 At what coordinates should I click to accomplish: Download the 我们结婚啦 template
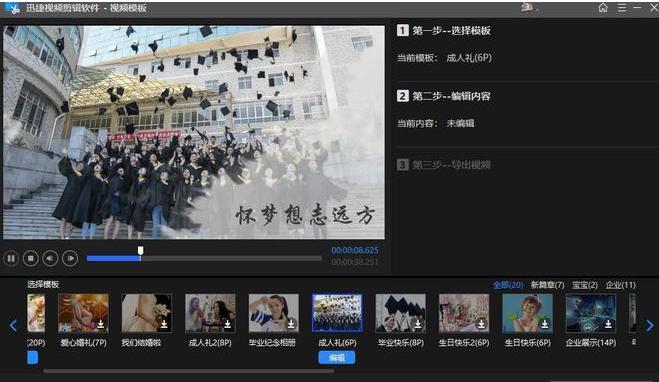click(164, 324)
